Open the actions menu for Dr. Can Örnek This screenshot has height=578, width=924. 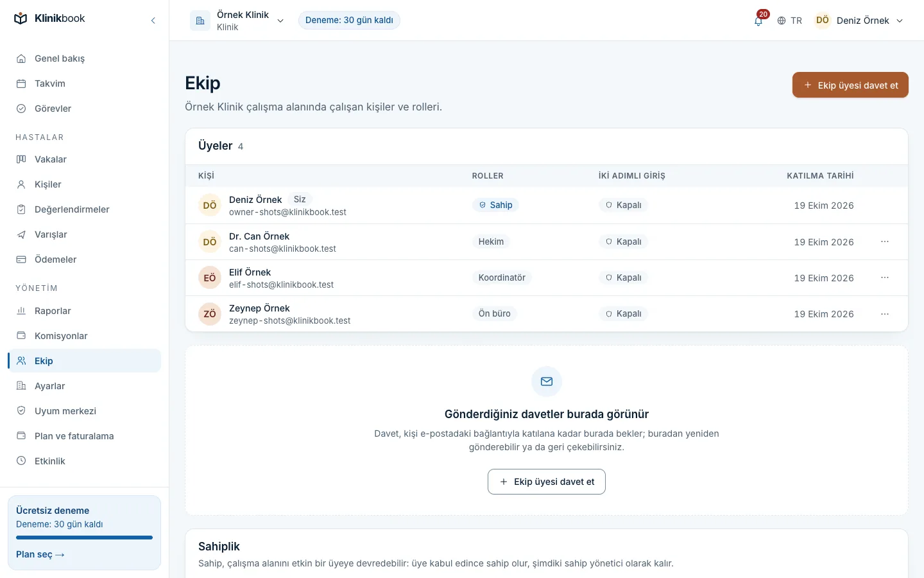(885, 241)
